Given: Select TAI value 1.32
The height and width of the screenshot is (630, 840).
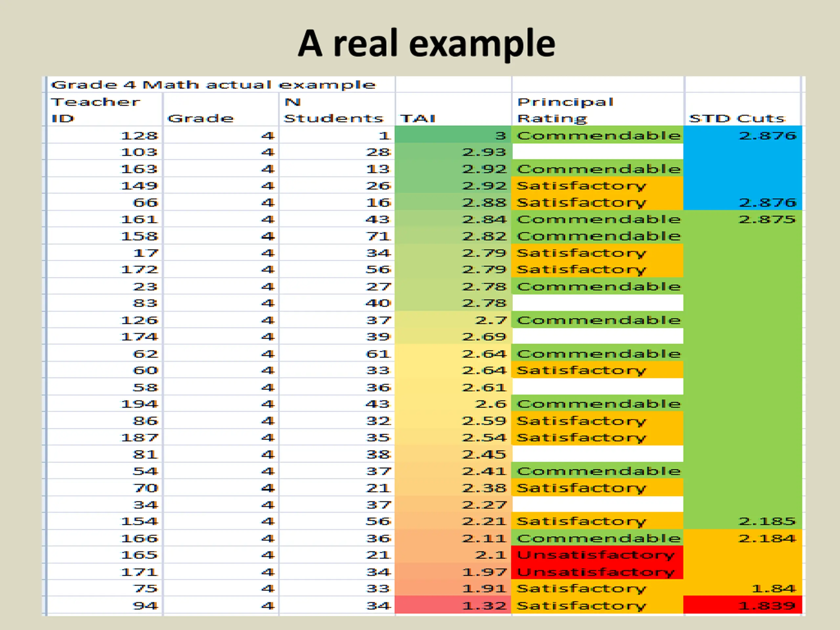Looking at the screenshot, I should coord(453,605).
